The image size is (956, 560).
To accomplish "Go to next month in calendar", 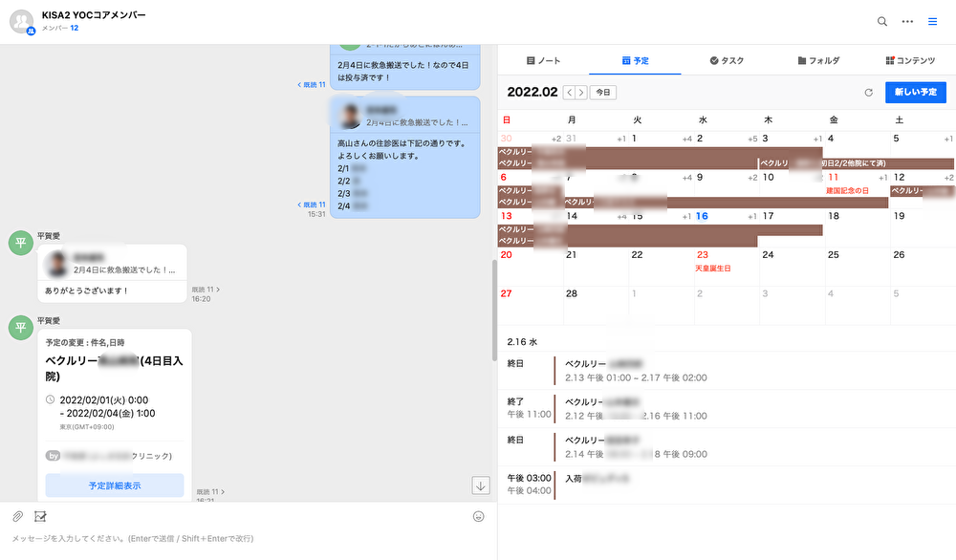I will [x=581, y=93].
